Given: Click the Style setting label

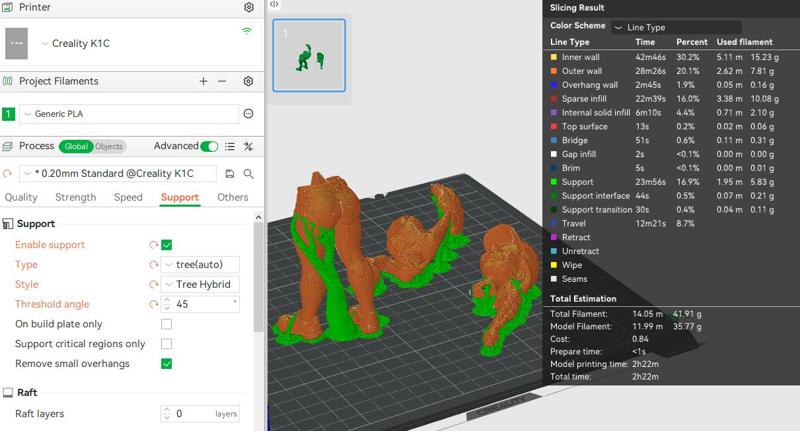Looking at the screenshot, I should pyautogui.click(x=27, y=285).
